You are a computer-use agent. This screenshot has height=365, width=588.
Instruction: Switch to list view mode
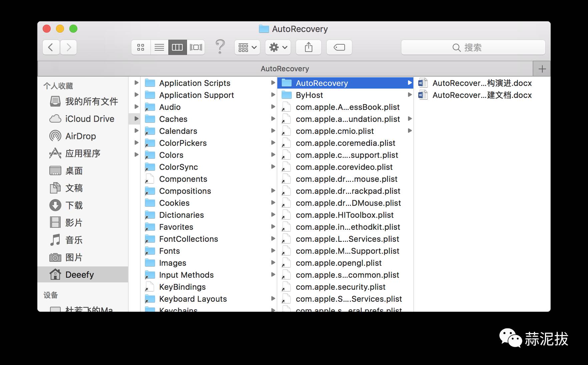point(159,47)
